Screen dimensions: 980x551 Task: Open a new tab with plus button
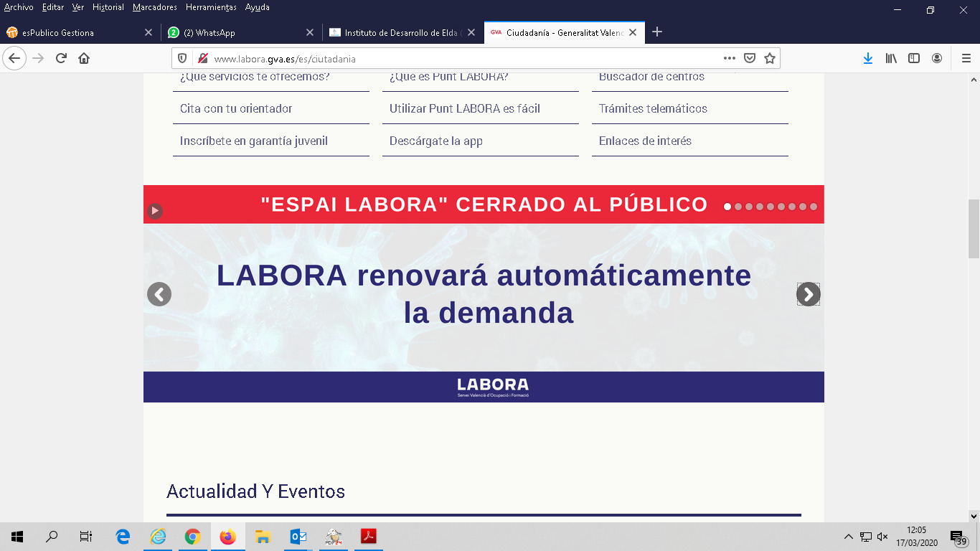(657, 32)
